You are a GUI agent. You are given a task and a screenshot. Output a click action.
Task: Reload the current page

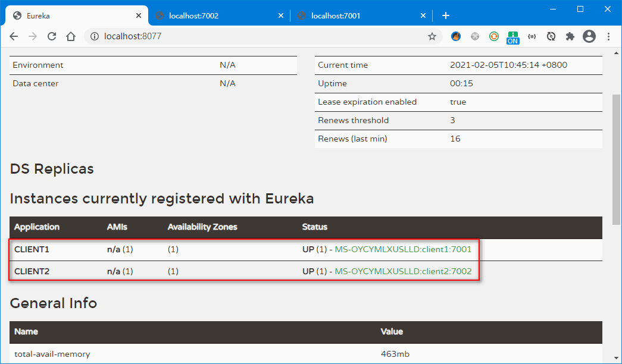tap(52, 36)
